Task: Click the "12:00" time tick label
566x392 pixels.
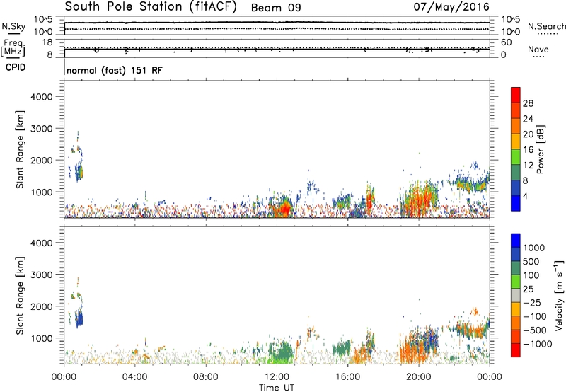Action: point(277,377)
